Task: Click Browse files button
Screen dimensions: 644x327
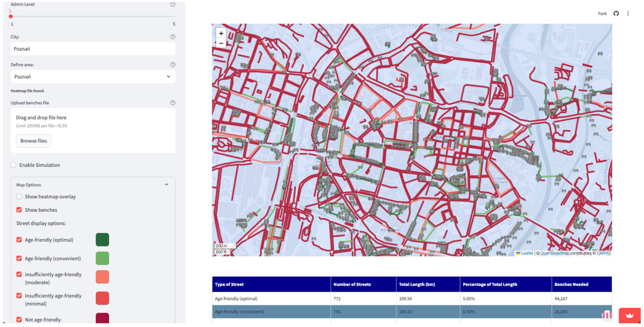Action: pos(33,141)
